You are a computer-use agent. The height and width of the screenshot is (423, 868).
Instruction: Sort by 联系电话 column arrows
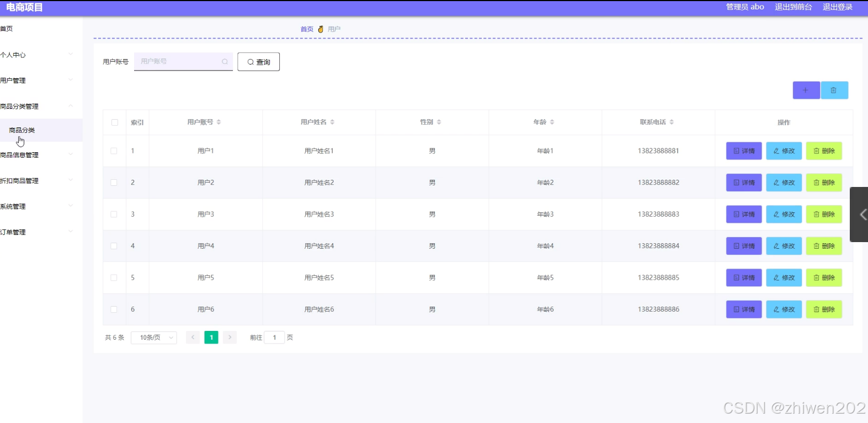tap(672, 122)
